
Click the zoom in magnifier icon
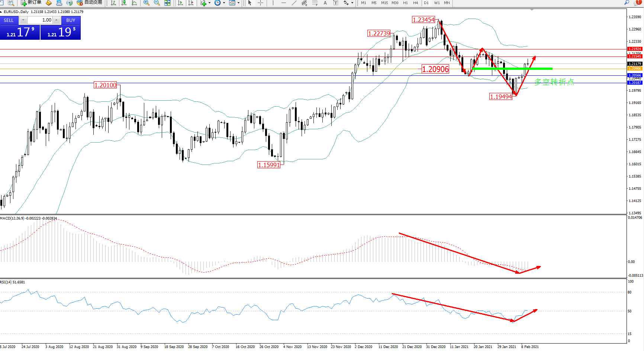click(x=146, y=3)
